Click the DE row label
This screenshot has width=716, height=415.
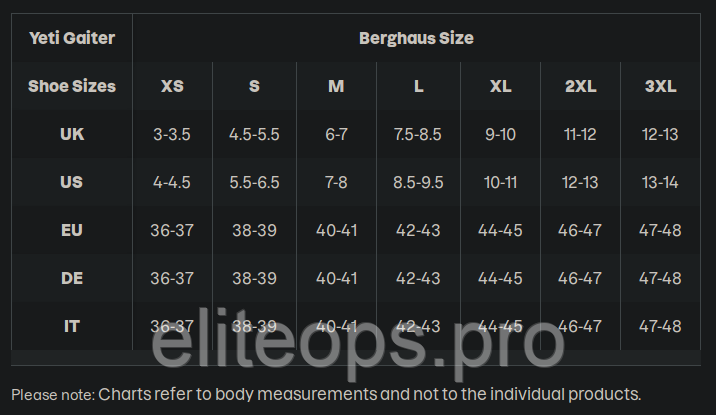(x=72, y=278)
